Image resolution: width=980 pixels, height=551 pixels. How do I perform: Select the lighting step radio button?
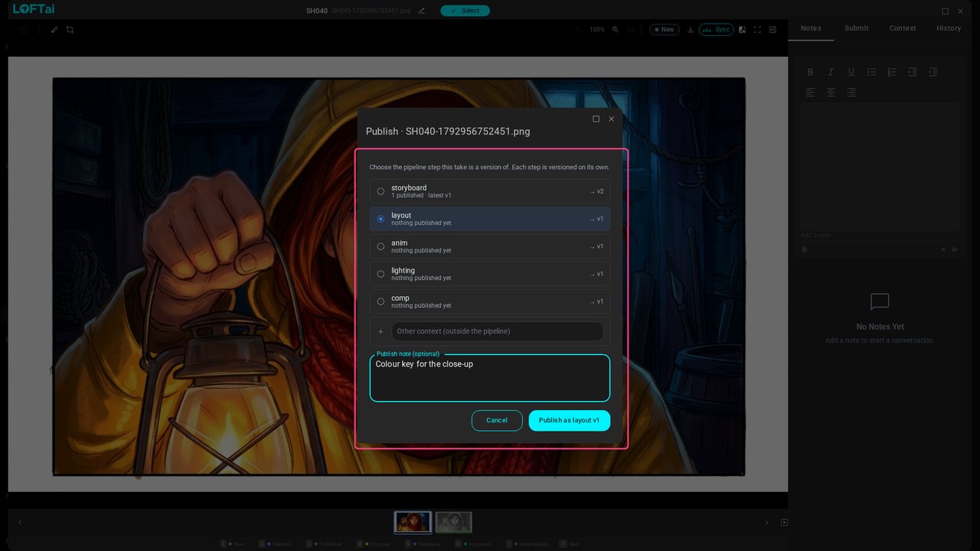381,274
